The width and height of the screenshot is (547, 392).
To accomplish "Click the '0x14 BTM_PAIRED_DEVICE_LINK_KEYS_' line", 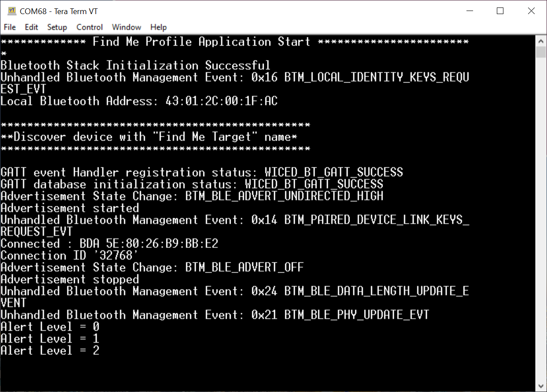I will tap(235, 220).
